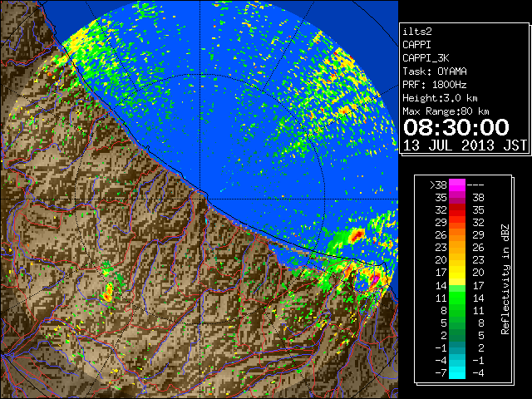Click the orange 26 legend swatch
Image resolution: width=532 pixels, height=399 pixels.
[457, 235]
